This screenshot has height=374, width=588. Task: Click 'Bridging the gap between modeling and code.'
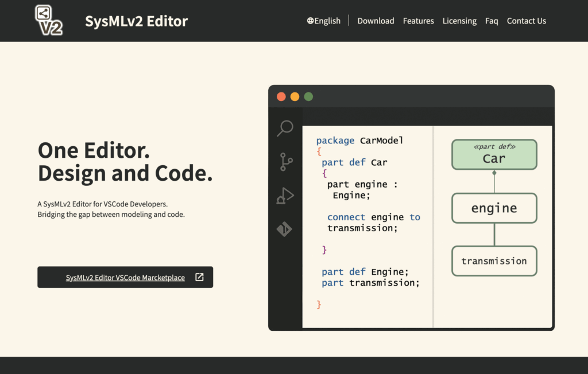click(111, 215)
